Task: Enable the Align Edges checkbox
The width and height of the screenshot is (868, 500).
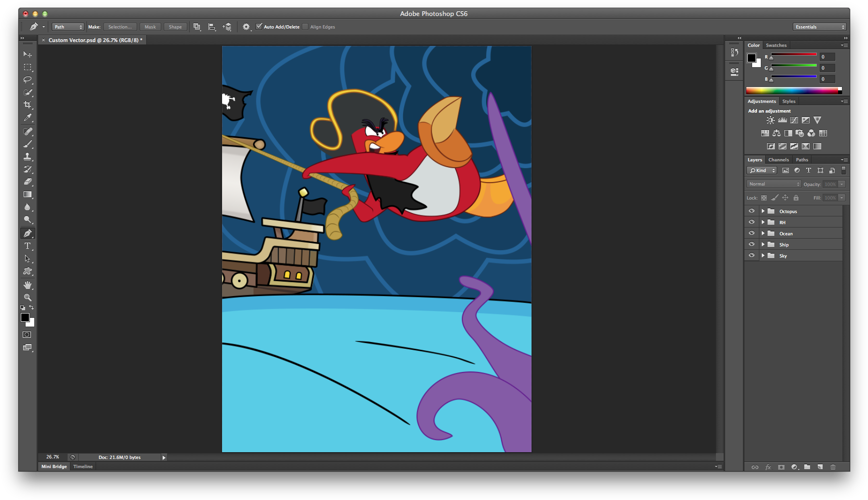Action: point(305,27)
